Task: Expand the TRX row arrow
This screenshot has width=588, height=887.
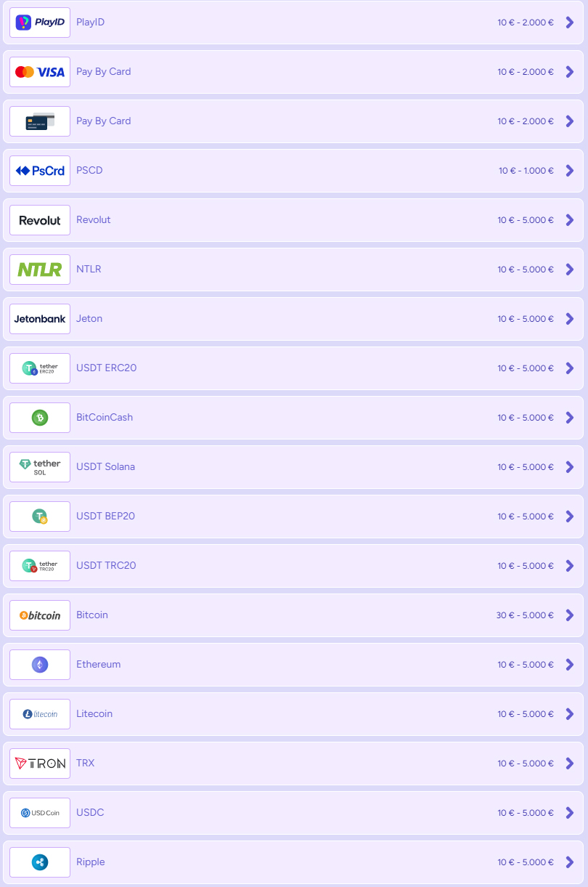Action: pos(570,764)
